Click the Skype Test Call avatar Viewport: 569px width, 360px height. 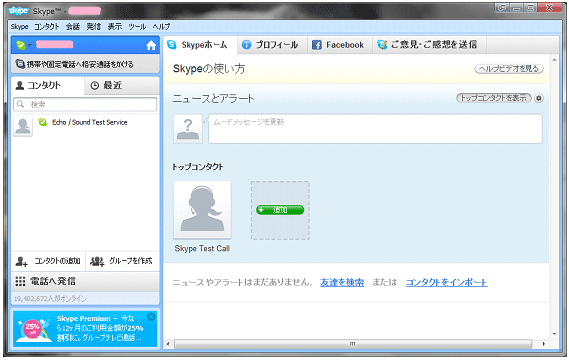202,210
